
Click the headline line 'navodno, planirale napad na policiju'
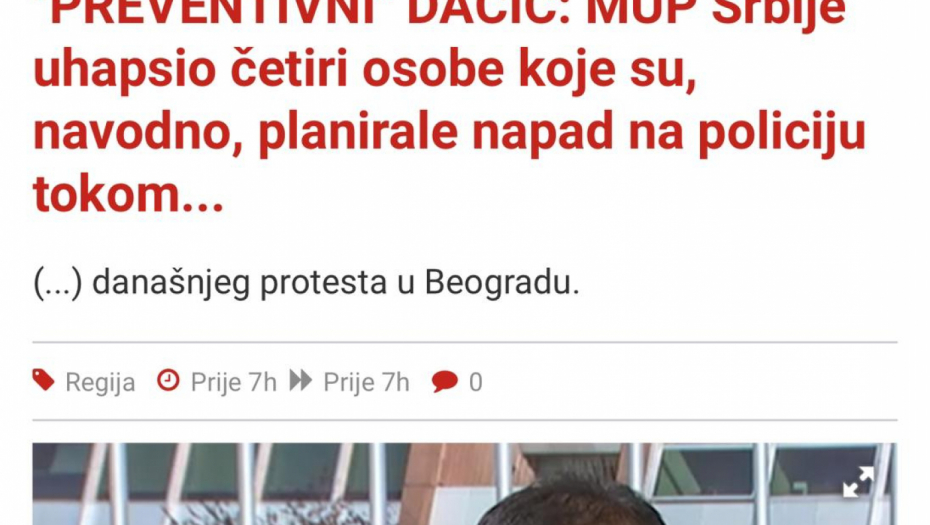[450, 132]
